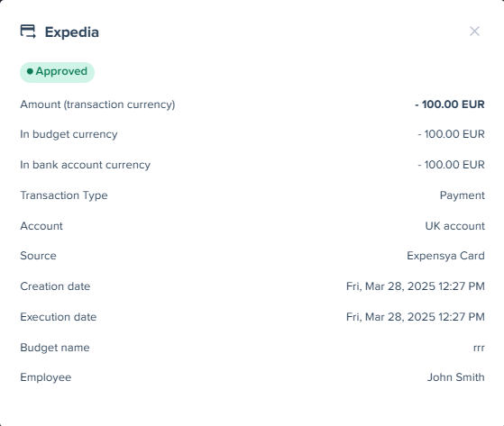Open the rrr budget name value
The width and height of the screenshot is (504, 426).
(479, 348)
